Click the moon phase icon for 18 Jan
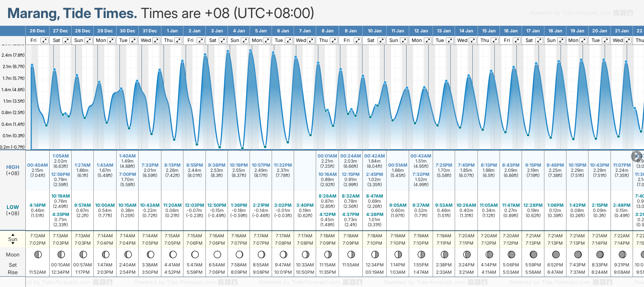644x287 pixels. (556, 254)
